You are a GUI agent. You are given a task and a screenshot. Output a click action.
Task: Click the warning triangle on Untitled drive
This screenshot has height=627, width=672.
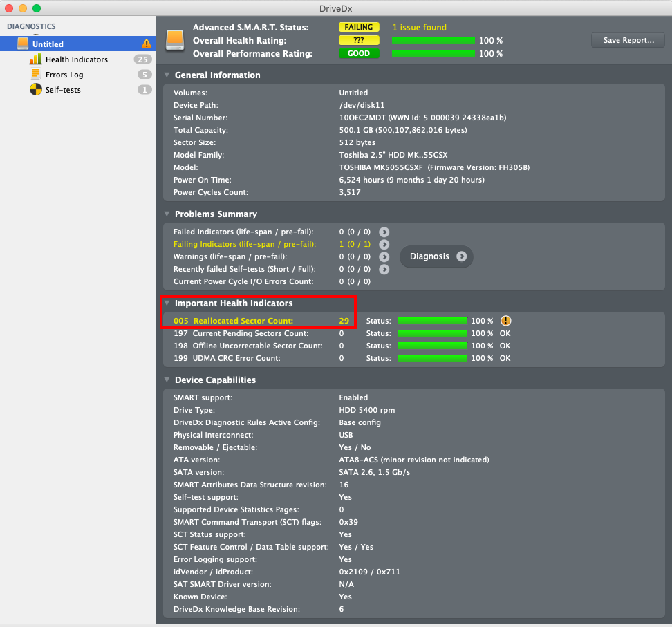point(147,44)
